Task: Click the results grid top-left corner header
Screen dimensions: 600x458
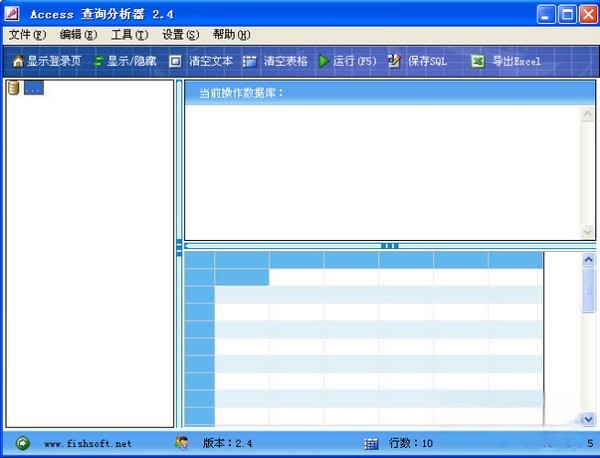Action: tap(199, 260)
